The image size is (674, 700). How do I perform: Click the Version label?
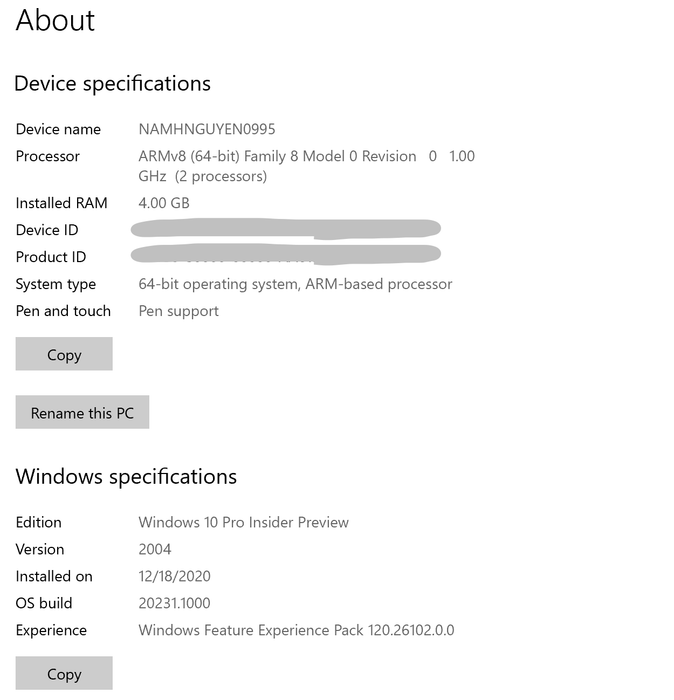[x=40, y=550]
